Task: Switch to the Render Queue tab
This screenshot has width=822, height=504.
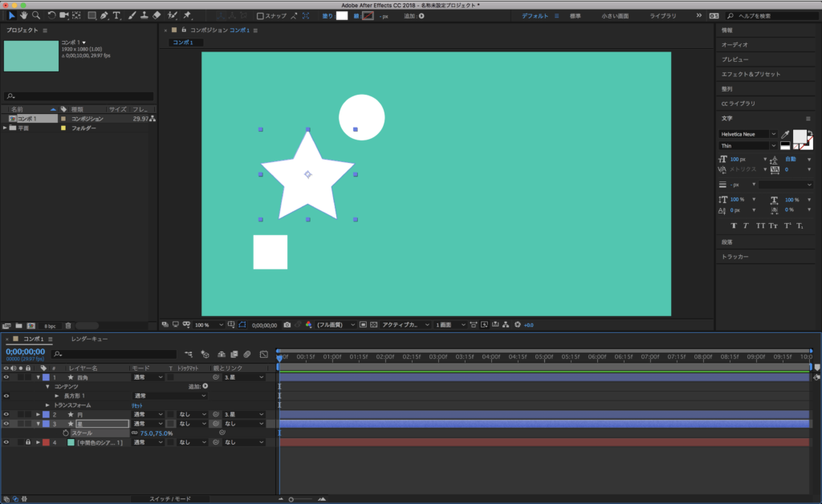Action: [x=87, y=339]
